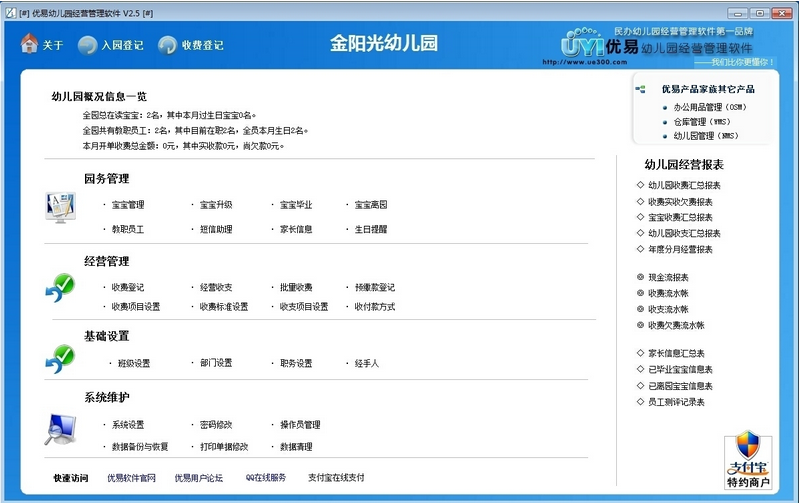
Task: Open 幼儿园收支汇总报表
Action: [684, 234]
